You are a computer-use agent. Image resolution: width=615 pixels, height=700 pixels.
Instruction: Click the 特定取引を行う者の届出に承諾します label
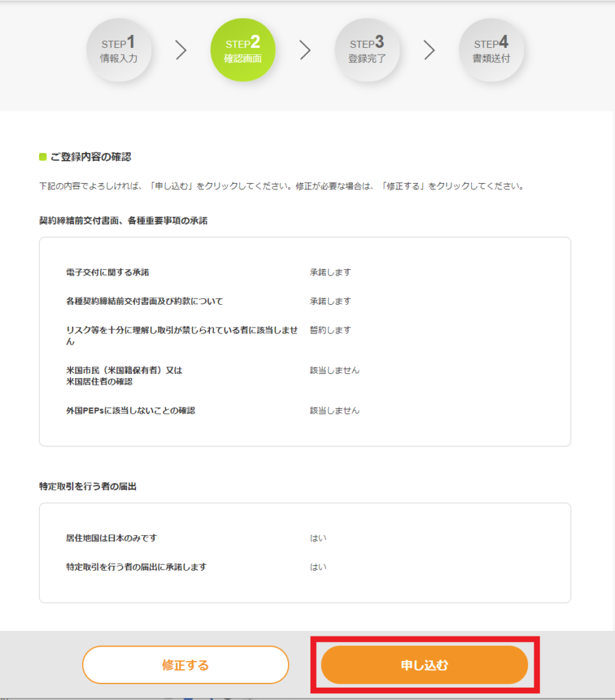click(x=136, y=567)
